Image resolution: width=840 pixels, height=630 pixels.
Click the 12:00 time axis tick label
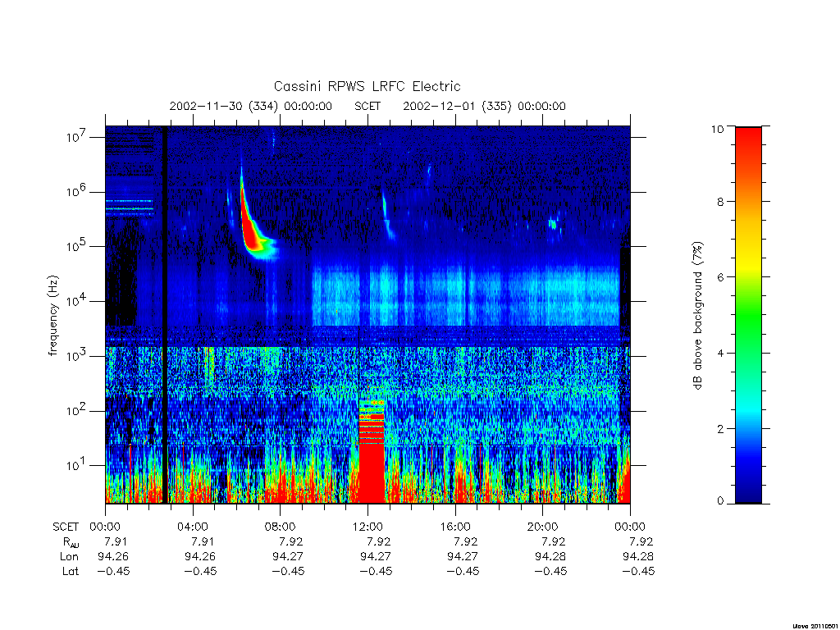(367, 527)
